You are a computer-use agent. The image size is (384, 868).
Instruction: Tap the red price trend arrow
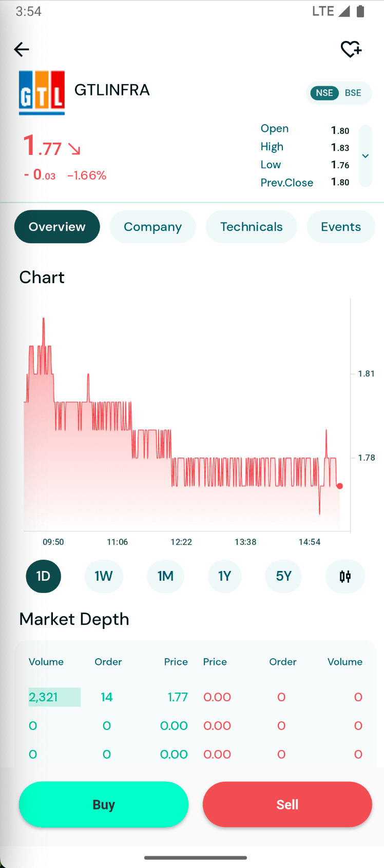coord(74,149)
